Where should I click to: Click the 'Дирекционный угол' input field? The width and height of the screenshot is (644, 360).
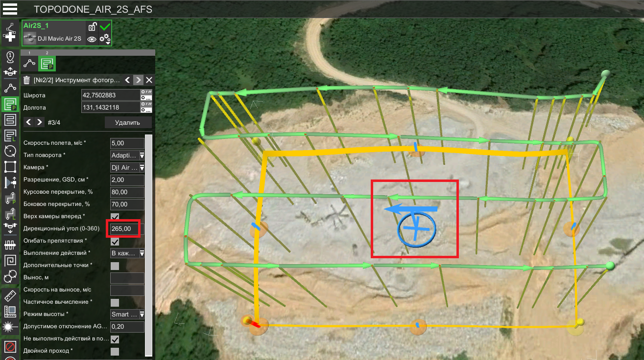click(x=127, y=228)
